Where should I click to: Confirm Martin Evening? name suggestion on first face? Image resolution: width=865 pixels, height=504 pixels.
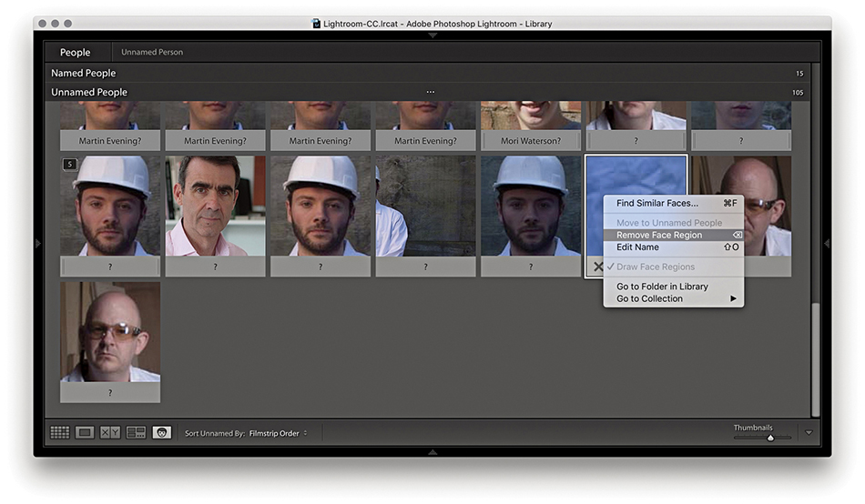click(110, 141)
